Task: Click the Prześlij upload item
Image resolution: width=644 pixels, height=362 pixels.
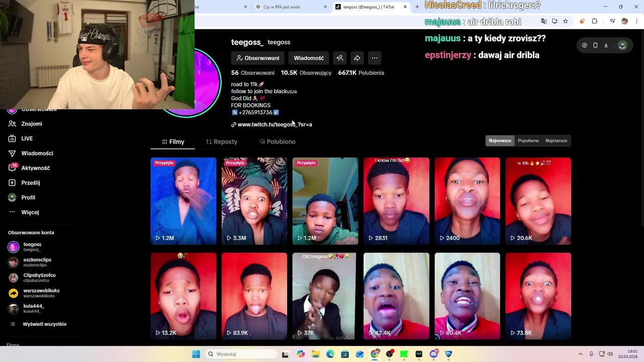Action: coord(30,183)
